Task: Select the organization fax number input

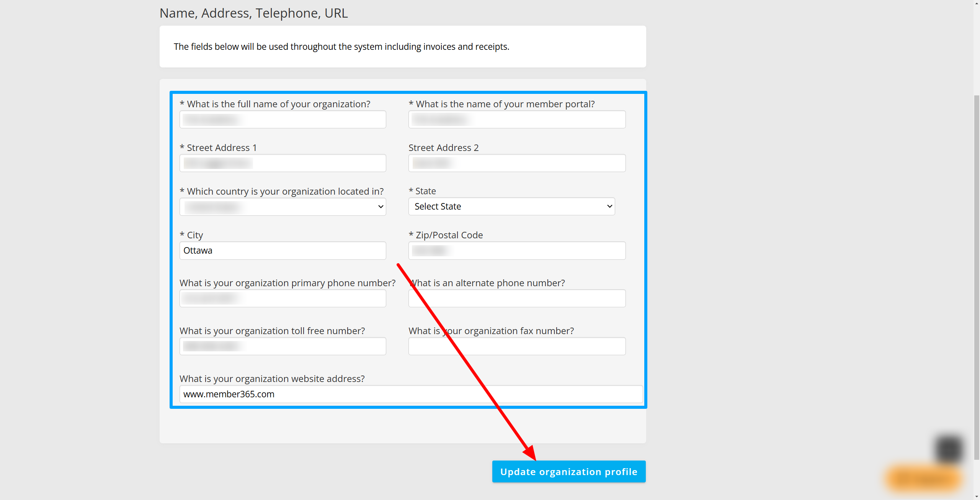Action: coord(517,346)
